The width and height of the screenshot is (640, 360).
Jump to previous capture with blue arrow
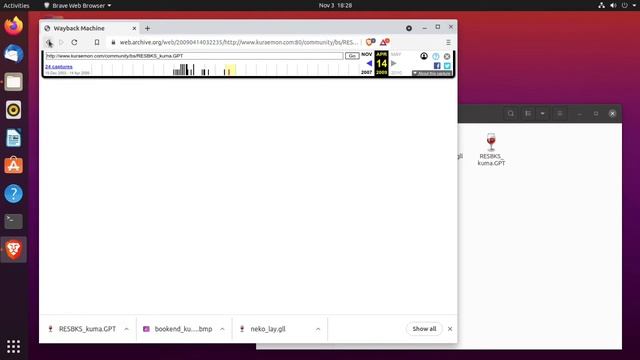click(369, 63)
